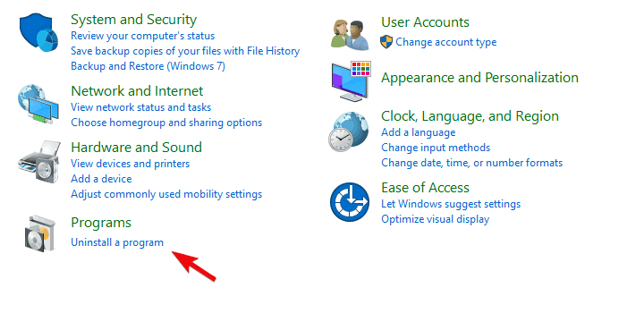
Task: Click the Programs disc box icon
Action: click(40, 233)
